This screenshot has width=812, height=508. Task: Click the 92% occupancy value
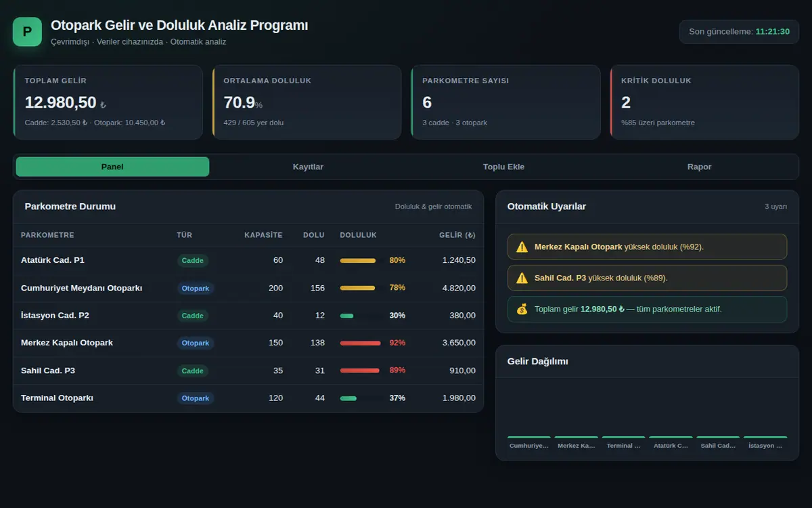click(x=397, y=343)
